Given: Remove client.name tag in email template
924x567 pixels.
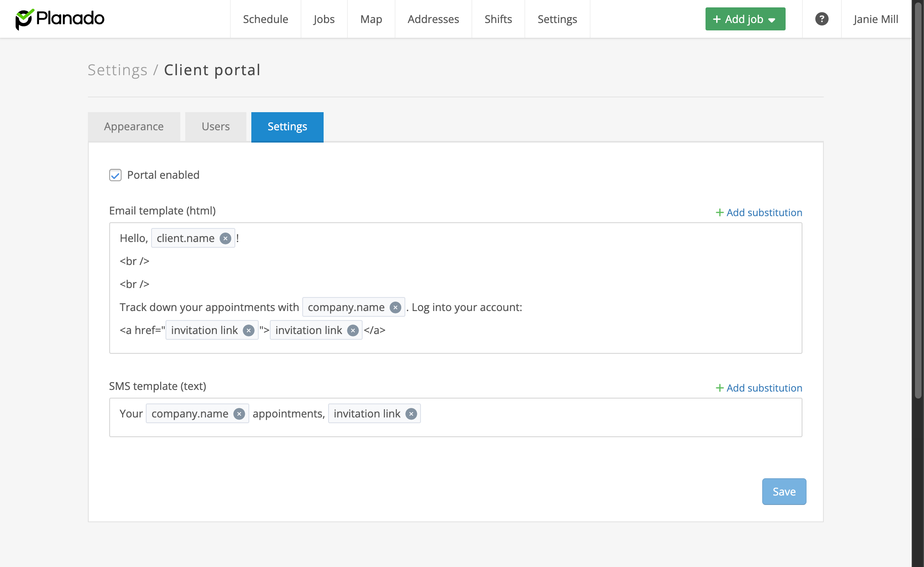Looking at the screenshot, I should point(225,238).
